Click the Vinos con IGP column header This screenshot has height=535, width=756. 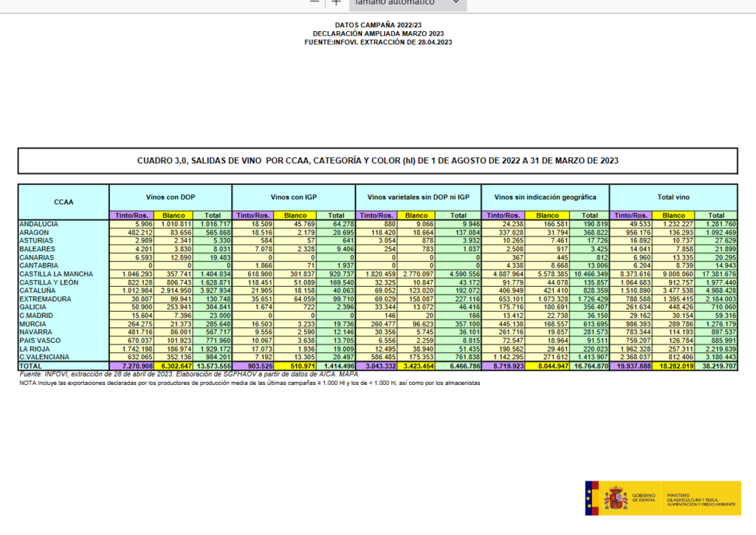(x=293, y=197)
